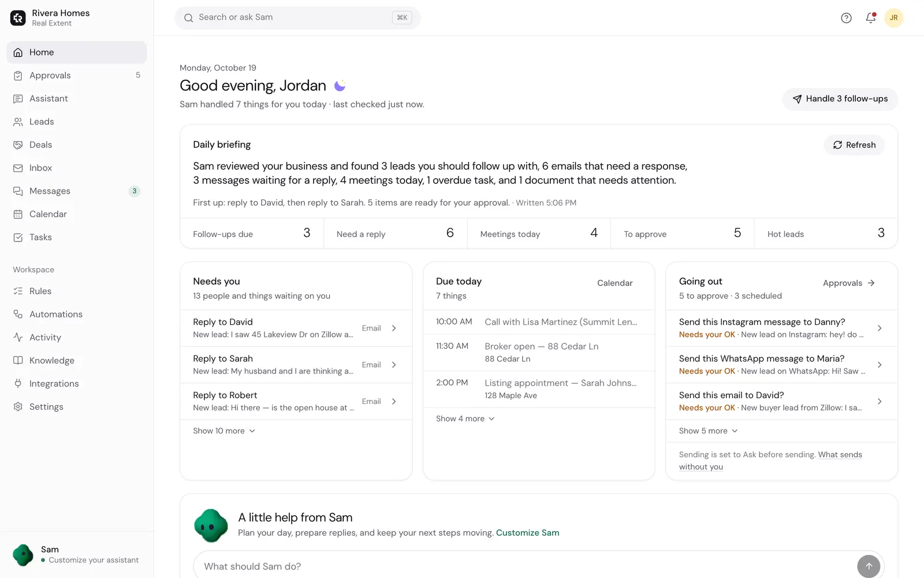Open the notifications bell icon
Image resolution: width=924 pixels, height=578 pixels.
tap(870, 18)
